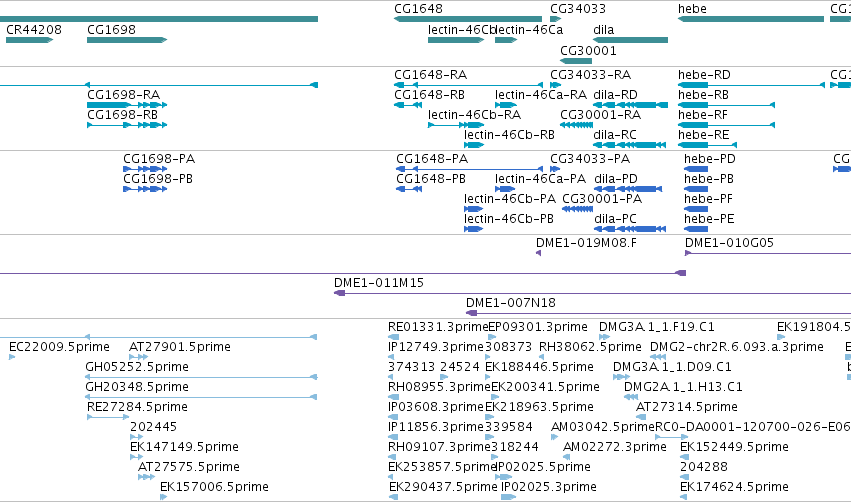Click EST AT27575.5prime
851x502 pixels.
click(x=146, y=478)
